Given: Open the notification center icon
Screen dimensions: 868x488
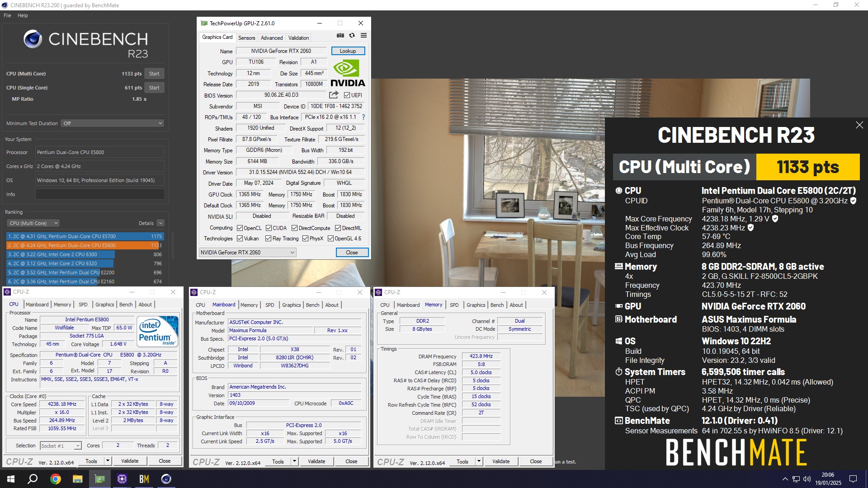Looking at the screenshot, I should click(853, 479).
